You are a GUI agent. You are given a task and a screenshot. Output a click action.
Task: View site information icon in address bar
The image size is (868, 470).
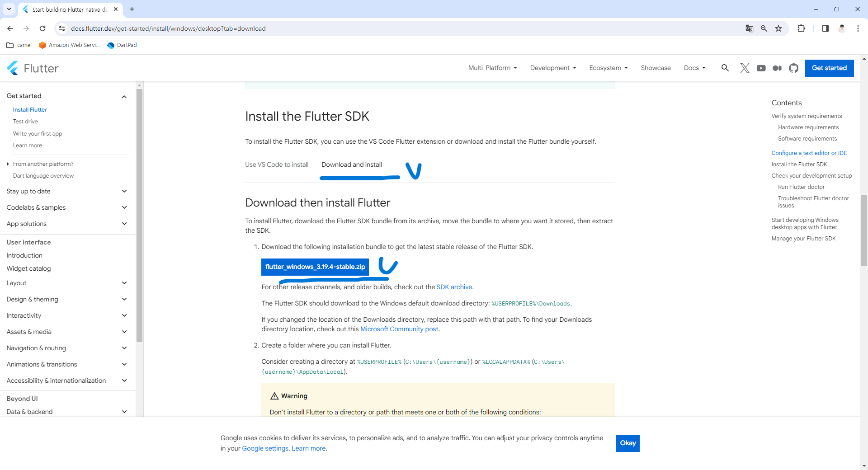[62, 28]
